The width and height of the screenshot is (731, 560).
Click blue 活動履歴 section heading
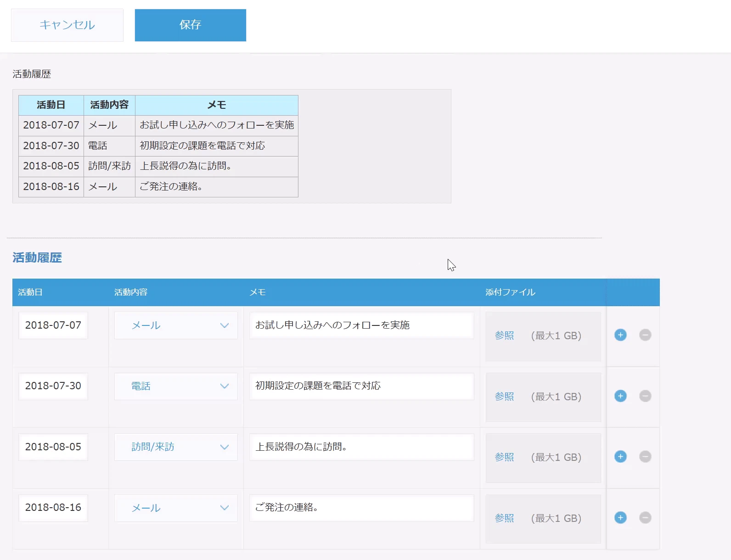(x=37, y=258)
